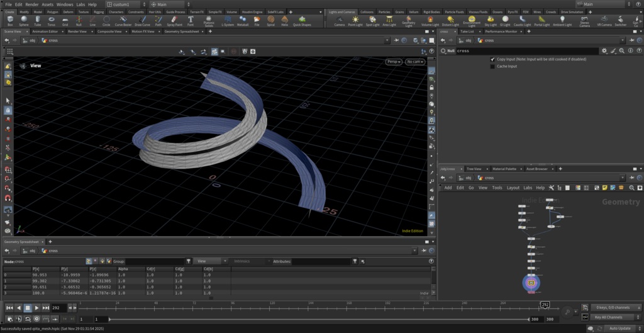This screenshot has height=333, width=644.
Task: Select the Quick Shapes shelf tool
Action: pos(302,21)
